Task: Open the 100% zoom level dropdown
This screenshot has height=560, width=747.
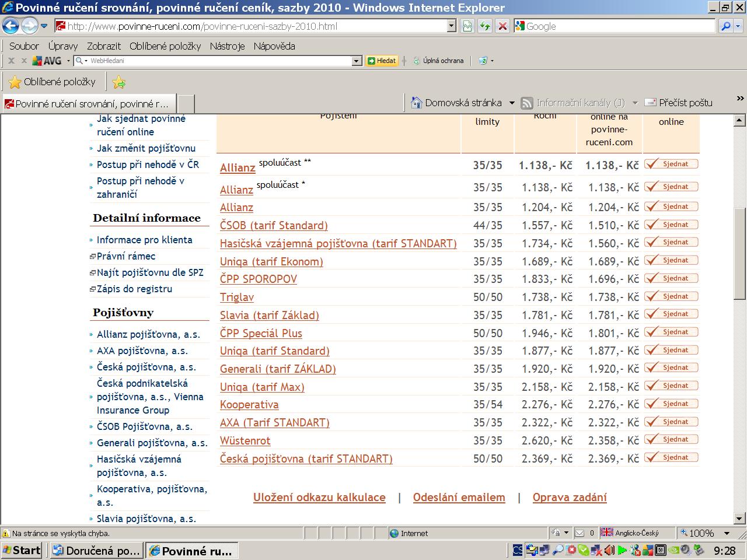Action: point(727,533)
